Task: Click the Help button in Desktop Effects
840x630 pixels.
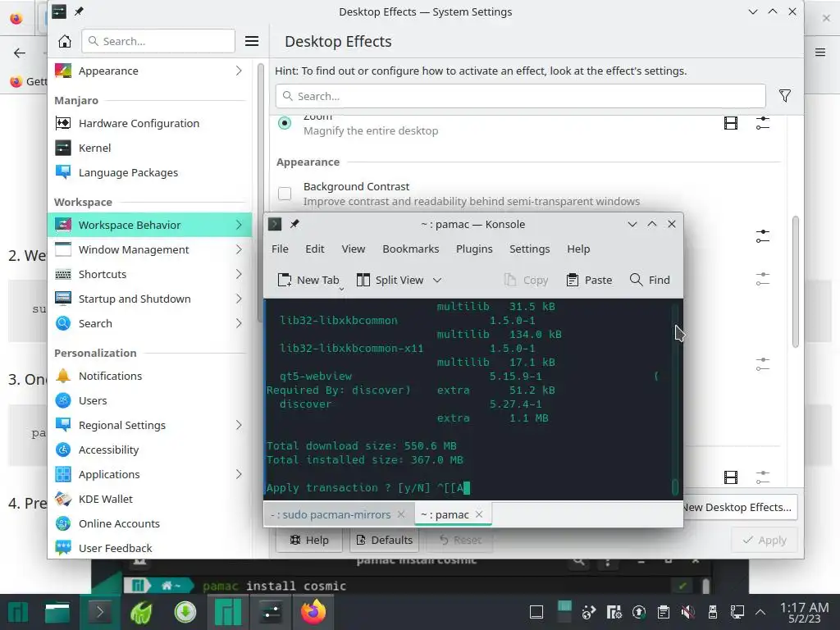Action: (x=309, y=540)
